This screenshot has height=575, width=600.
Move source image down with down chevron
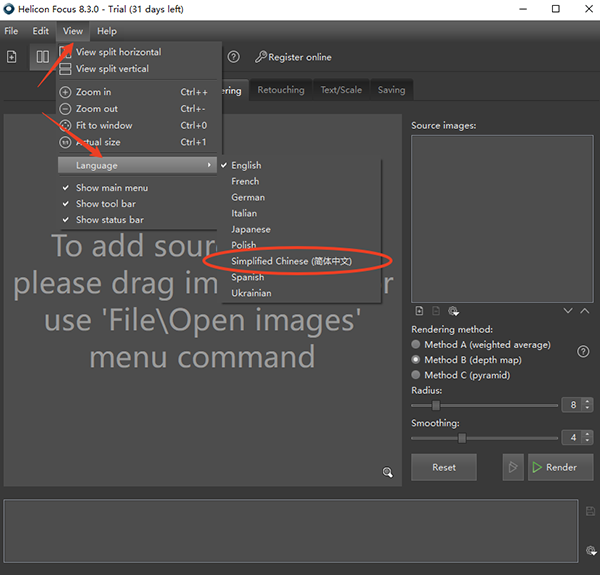568,311
